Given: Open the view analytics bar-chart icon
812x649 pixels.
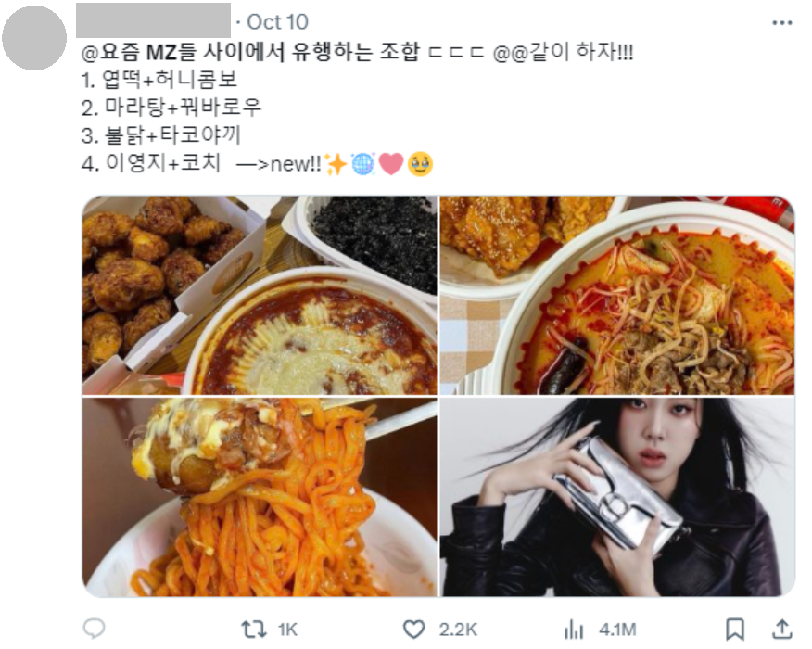Looking at the screenshot, I should click(574, 630).
